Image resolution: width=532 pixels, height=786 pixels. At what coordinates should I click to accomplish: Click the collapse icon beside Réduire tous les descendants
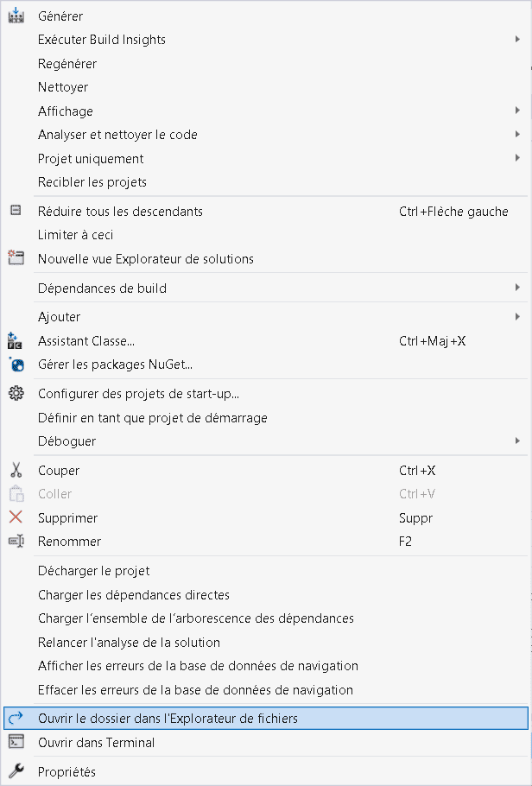point(16,211)
